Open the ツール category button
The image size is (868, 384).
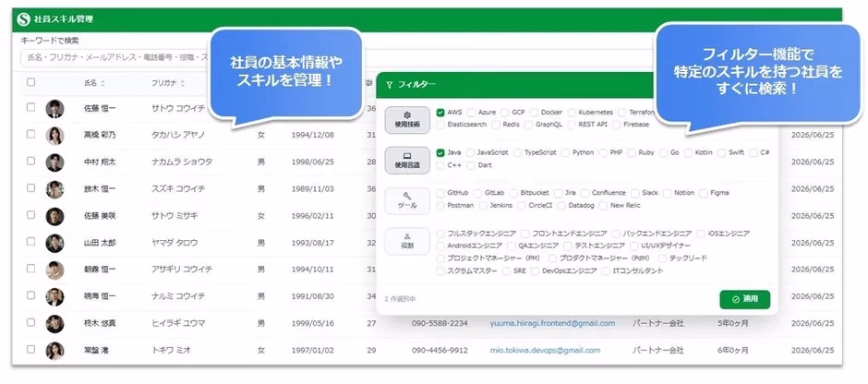point(407,201)
